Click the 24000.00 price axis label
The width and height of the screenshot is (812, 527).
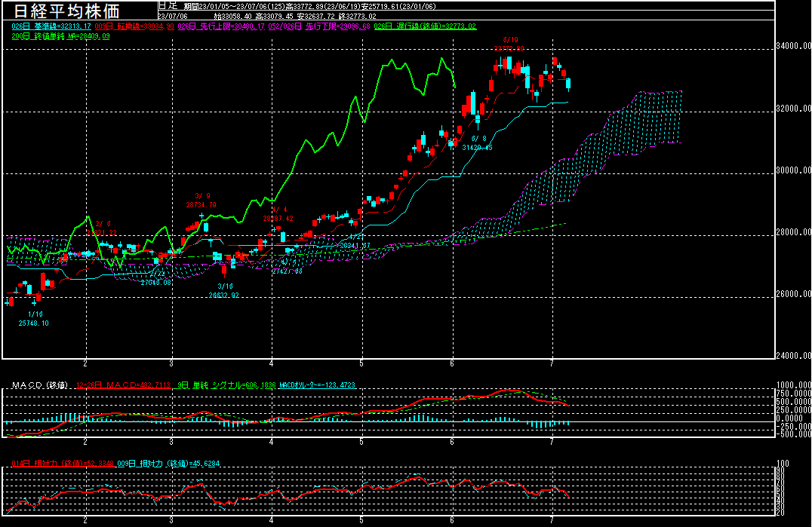point(793,356)
